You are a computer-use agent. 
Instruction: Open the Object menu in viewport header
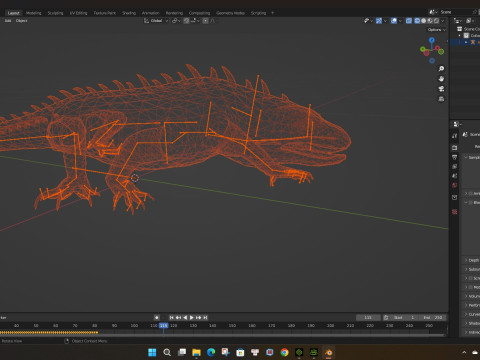click(x=21, y=21)
